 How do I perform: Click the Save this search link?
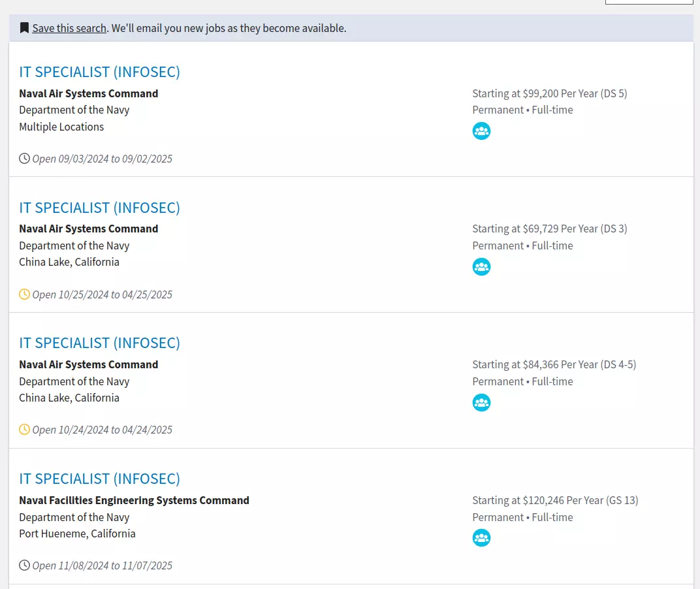(69, 28)
